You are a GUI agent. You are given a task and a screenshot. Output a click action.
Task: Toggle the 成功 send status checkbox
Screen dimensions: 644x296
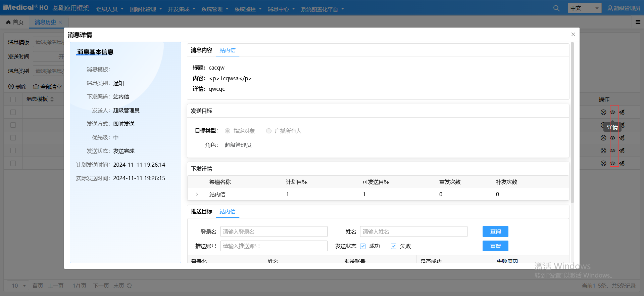click(363, 246)
